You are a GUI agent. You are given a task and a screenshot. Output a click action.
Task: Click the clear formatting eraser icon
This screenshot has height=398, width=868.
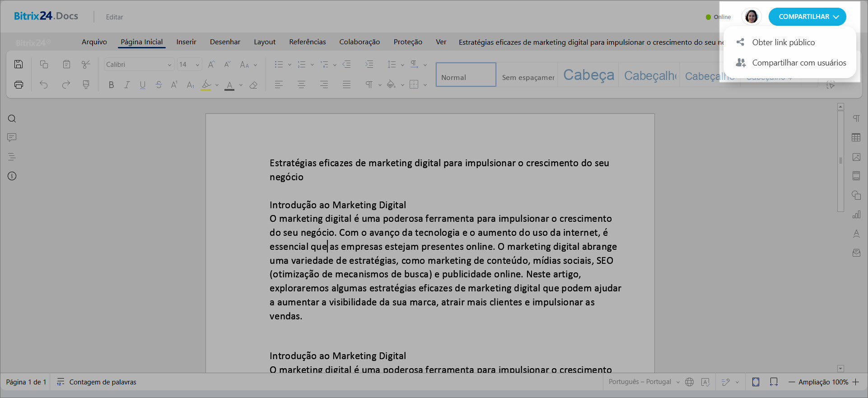(253, 84)
